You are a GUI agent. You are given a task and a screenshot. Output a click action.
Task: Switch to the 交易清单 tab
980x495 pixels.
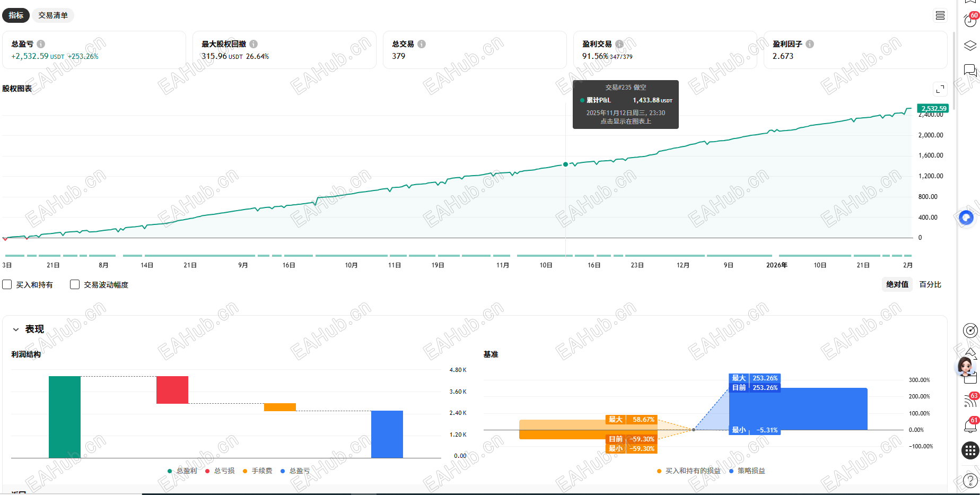[53, 15]
